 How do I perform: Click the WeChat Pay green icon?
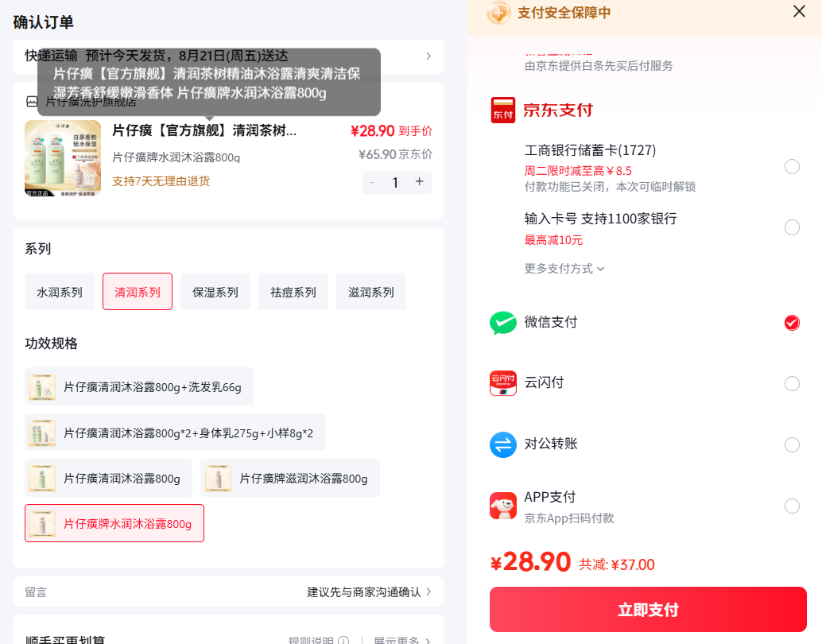[x=502, y=323]
